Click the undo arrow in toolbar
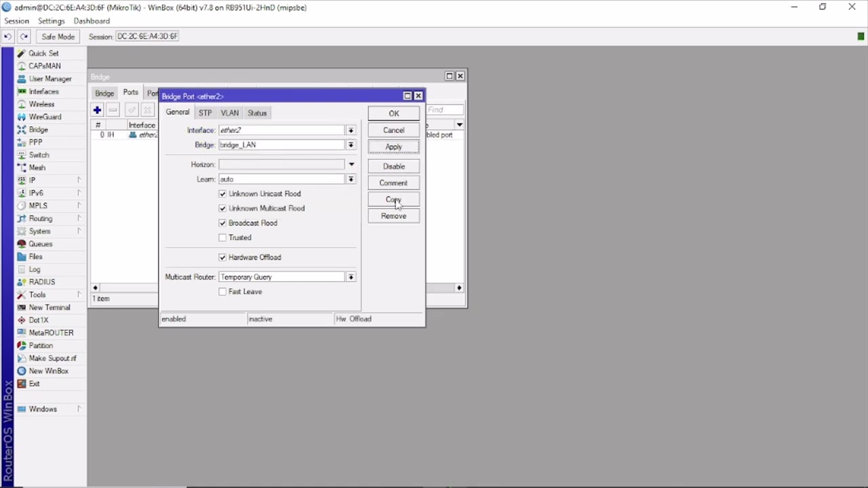 [x=8, y=37]
